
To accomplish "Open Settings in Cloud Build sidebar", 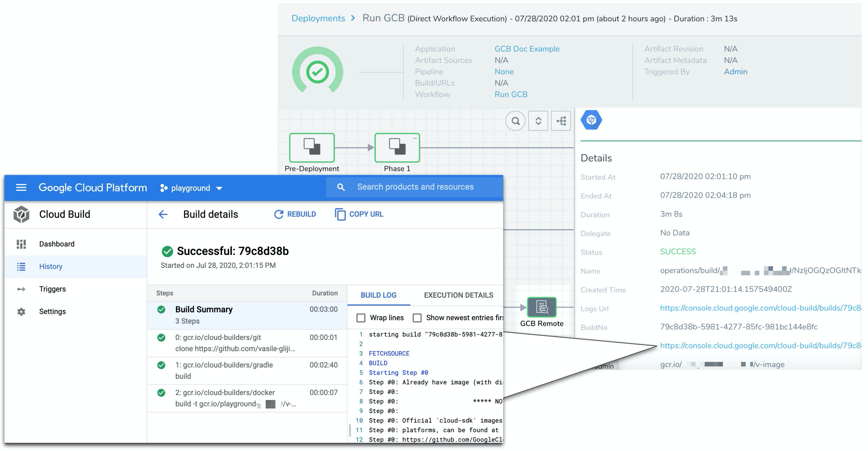I will [x=76, y=312].
